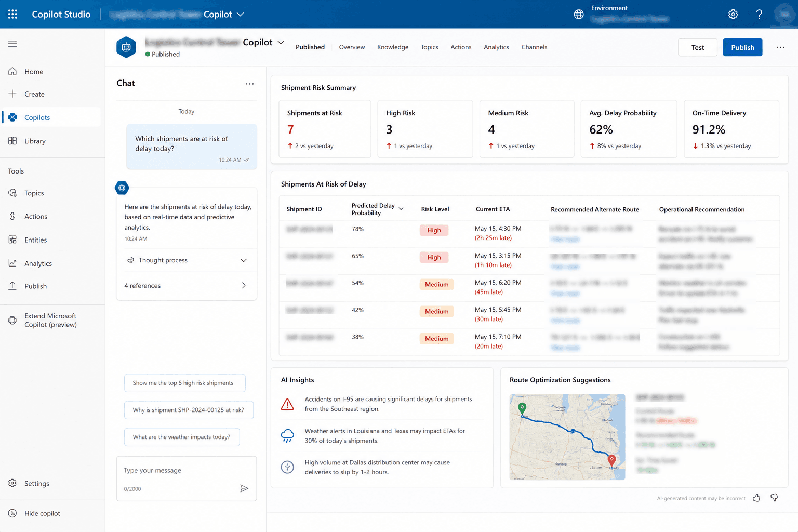The height and width of the screenshot is (532, 798).
Task: Click the red destination pin on the map
Action: coord(612,460)
